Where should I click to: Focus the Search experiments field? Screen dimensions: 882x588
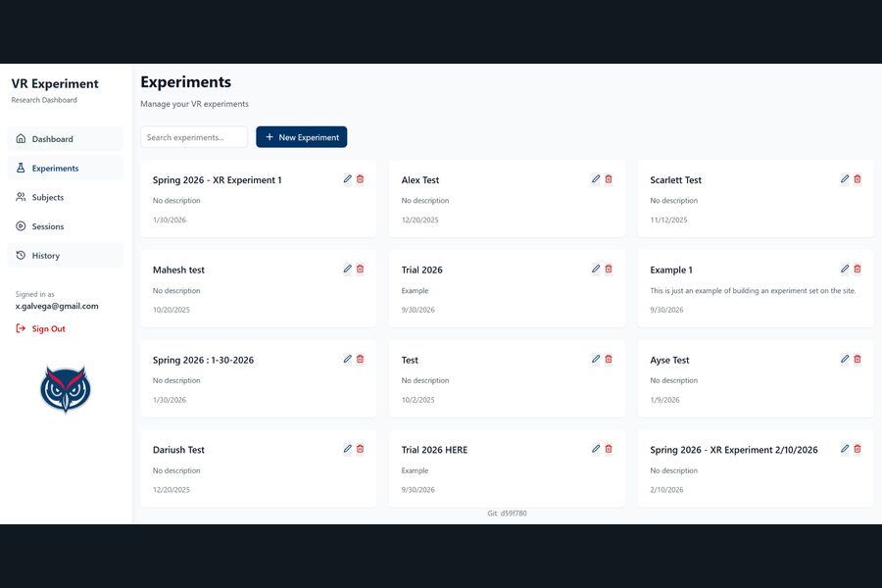point(194,137)
